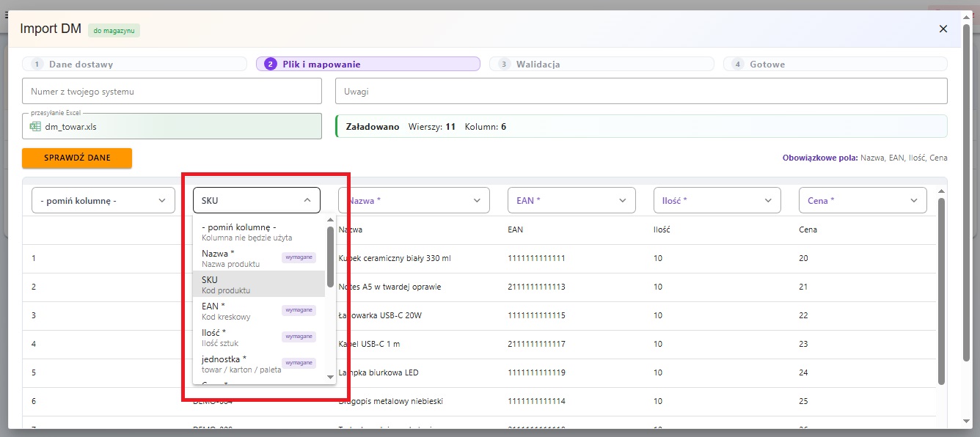Click 'Cena' header row cell

pos(808,229)
